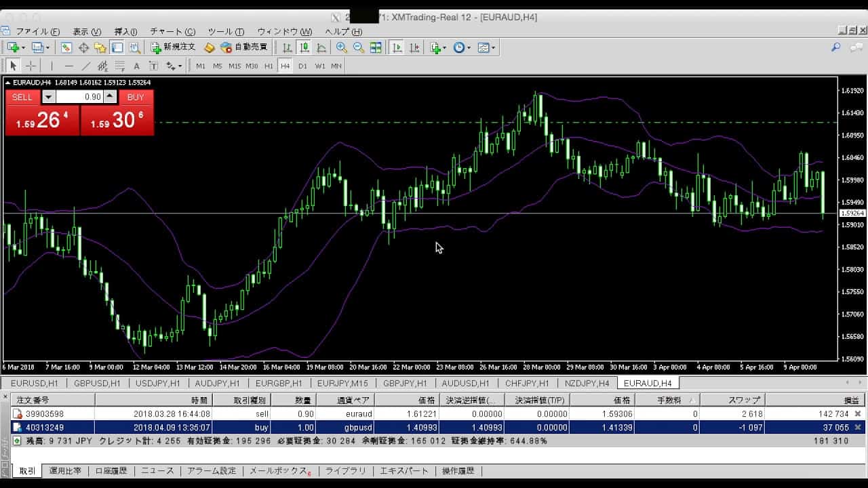Screen dimensions: 868x488
Task: Expand the new chart dropdown arrow
Action: 23,47
